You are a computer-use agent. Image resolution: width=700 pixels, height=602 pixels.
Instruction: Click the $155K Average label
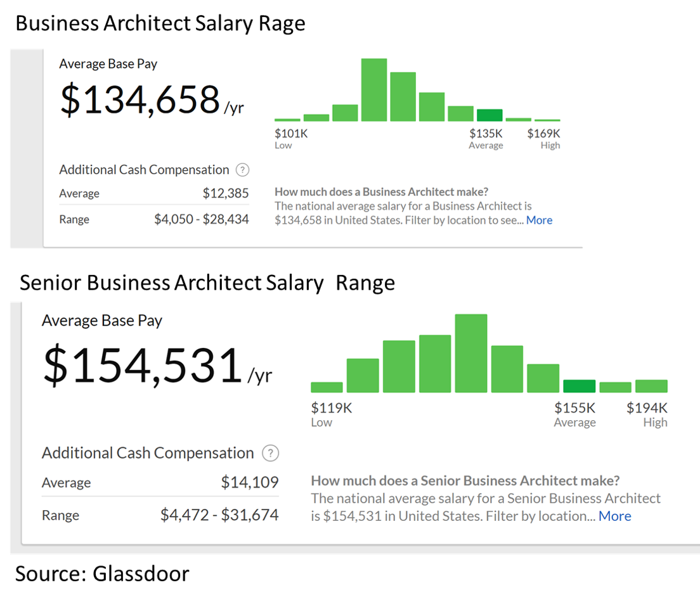pyautogui.click(x=574, y=407)
